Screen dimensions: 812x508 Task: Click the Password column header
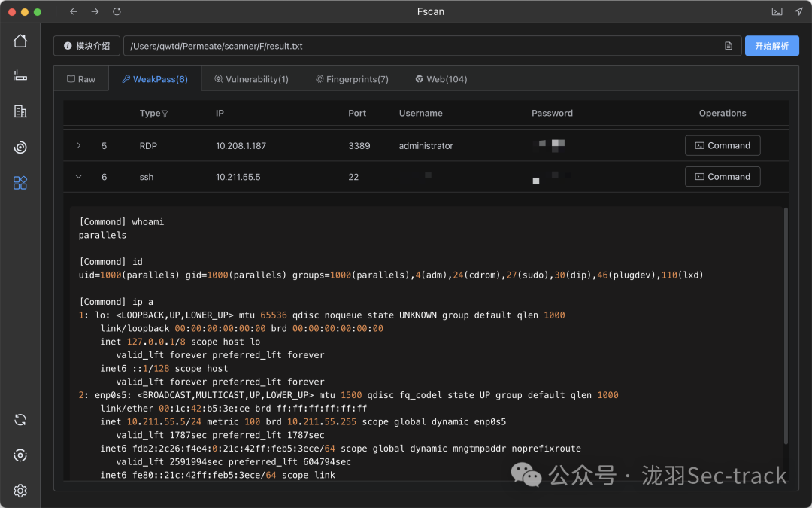(552, 113)
